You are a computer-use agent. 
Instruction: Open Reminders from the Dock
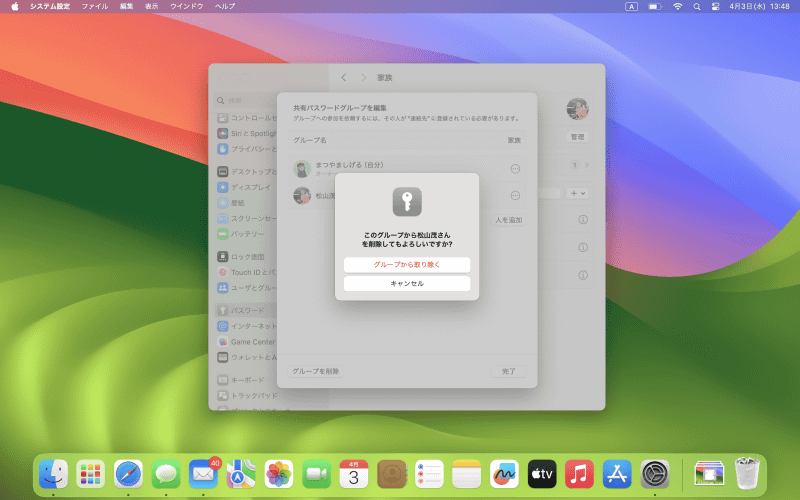coord(429,474)
